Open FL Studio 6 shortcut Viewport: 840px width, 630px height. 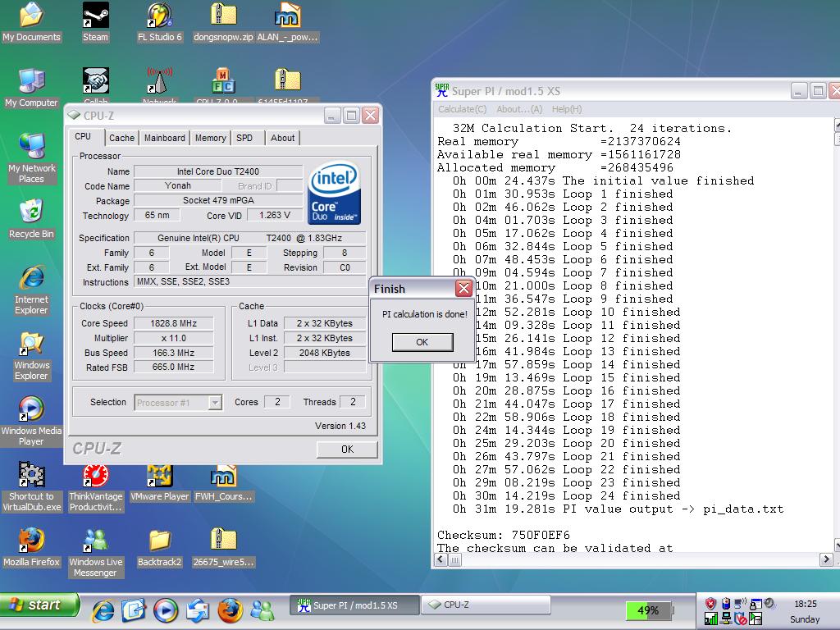[x=160, y=21]
